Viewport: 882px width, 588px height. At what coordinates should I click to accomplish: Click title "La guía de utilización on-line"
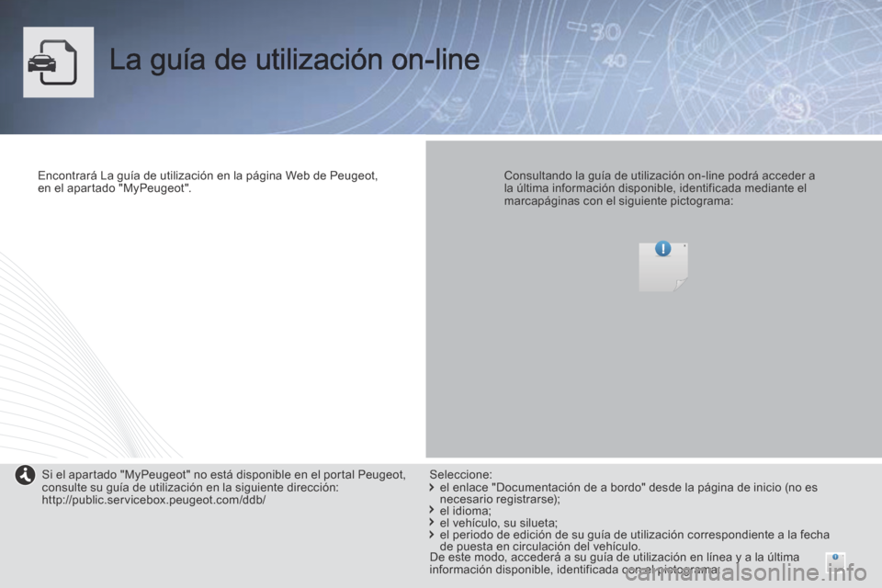click(295, 61)
